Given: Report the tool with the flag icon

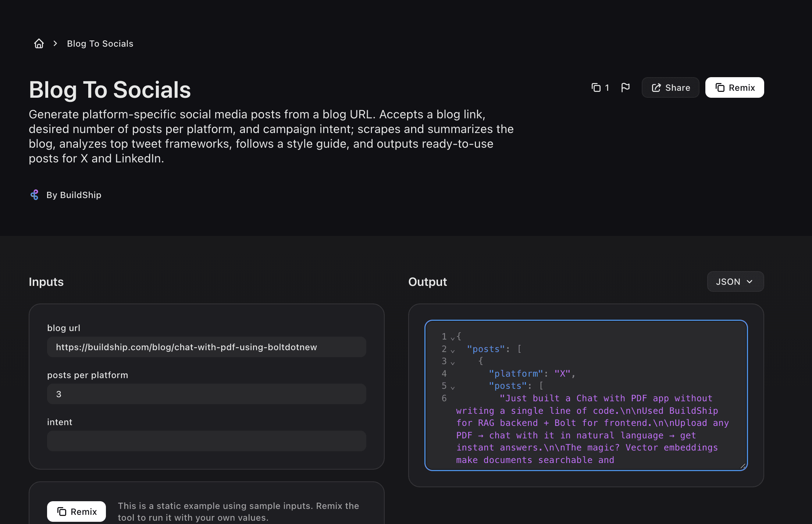Looking at the screenshot, I should [625, 87].
